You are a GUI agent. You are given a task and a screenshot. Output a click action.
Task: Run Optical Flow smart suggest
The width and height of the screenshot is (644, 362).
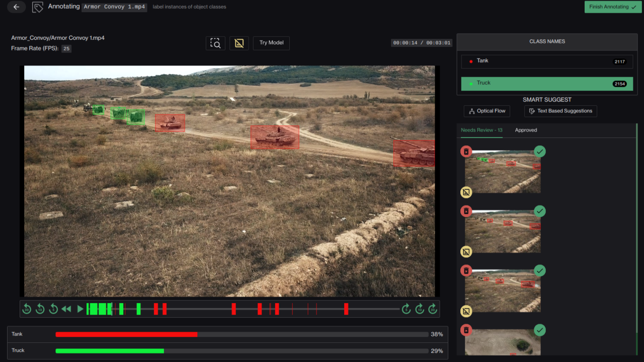coord(487,111)
